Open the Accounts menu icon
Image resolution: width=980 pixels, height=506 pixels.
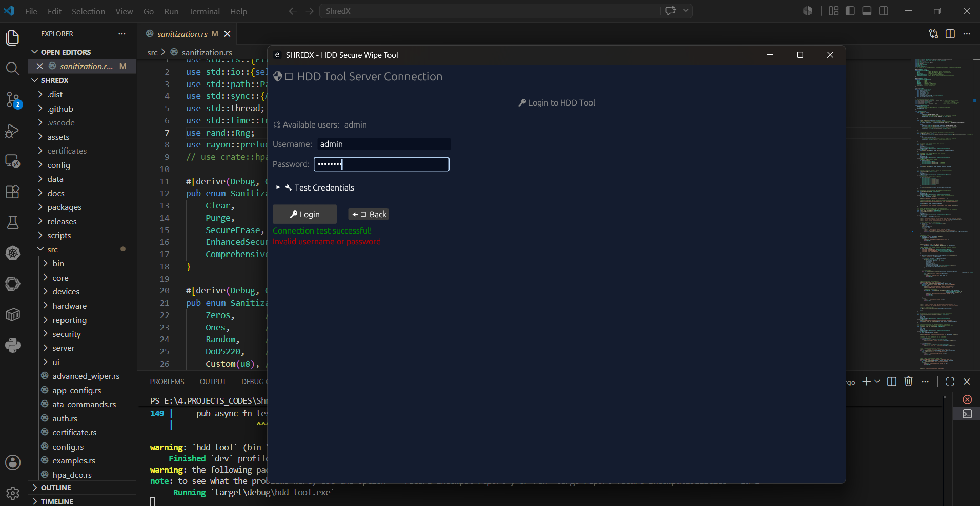(x=13, y=462)
